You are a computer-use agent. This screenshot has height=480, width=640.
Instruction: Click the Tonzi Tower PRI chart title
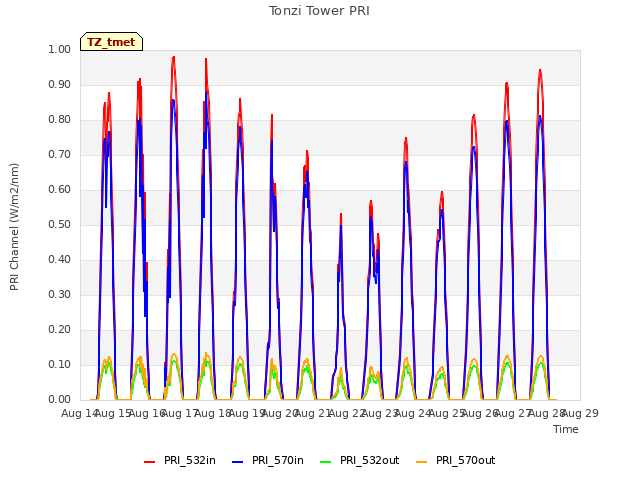point(319,11)
